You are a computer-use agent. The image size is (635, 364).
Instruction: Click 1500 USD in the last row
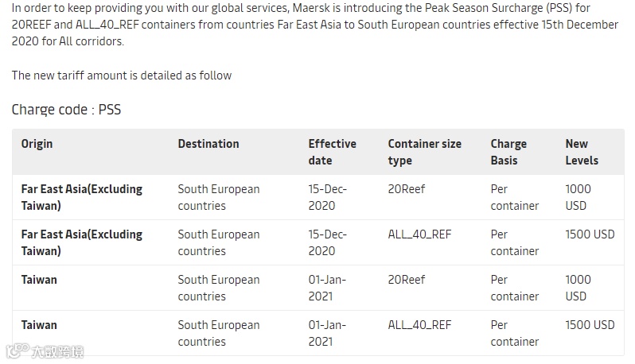590,325
